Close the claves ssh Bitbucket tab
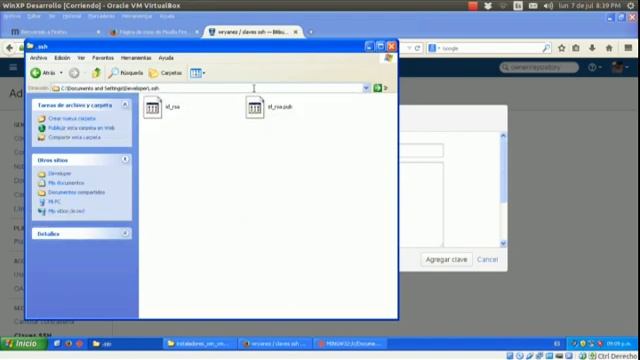640x360 pixels. coord(296,32)
